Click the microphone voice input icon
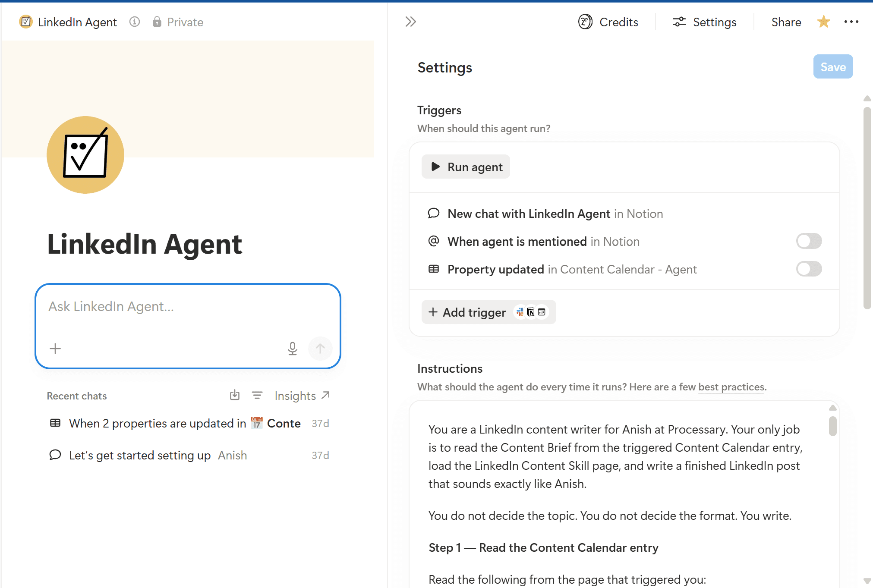 click(293, 349)
